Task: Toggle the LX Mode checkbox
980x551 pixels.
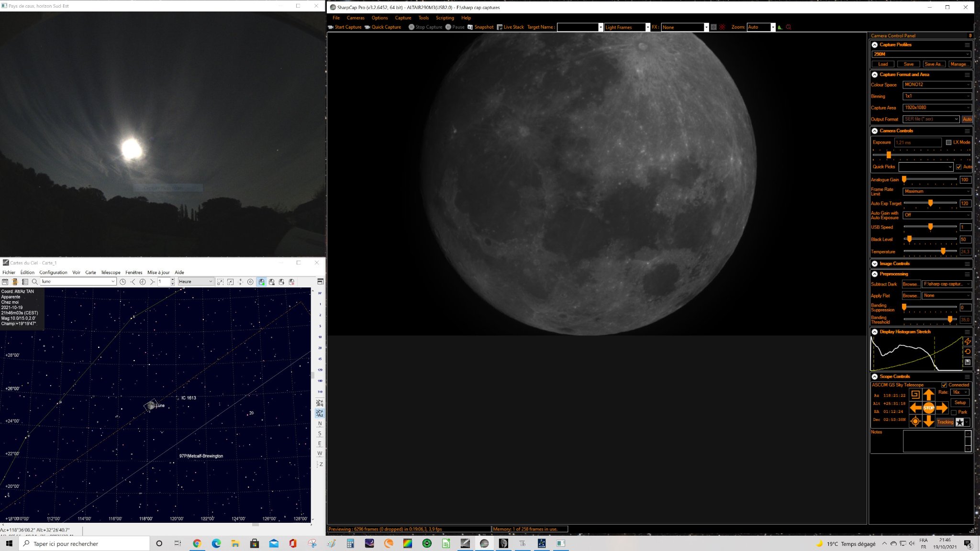Action: (x=948, y=143)
